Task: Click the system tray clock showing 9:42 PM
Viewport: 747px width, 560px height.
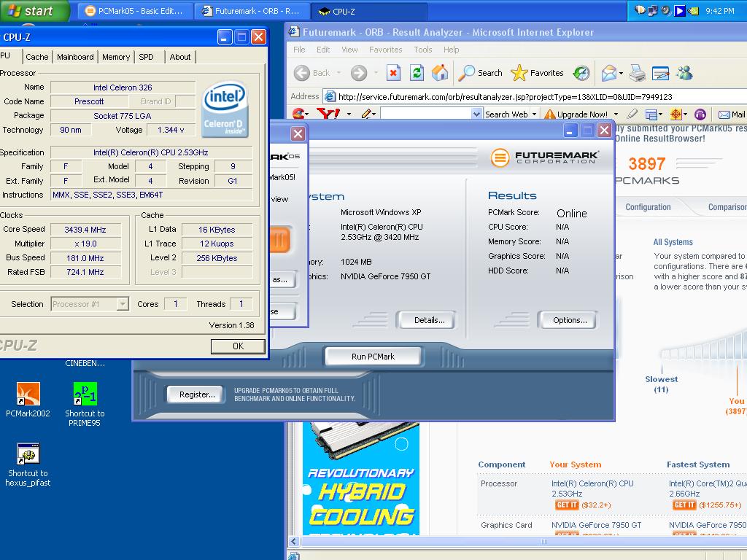Action: tap(719, 11)
